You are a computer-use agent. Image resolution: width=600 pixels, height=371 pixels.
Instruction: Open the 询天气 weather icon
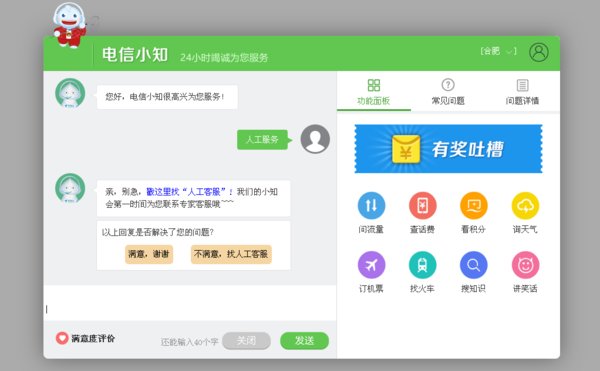click(525, 205)
